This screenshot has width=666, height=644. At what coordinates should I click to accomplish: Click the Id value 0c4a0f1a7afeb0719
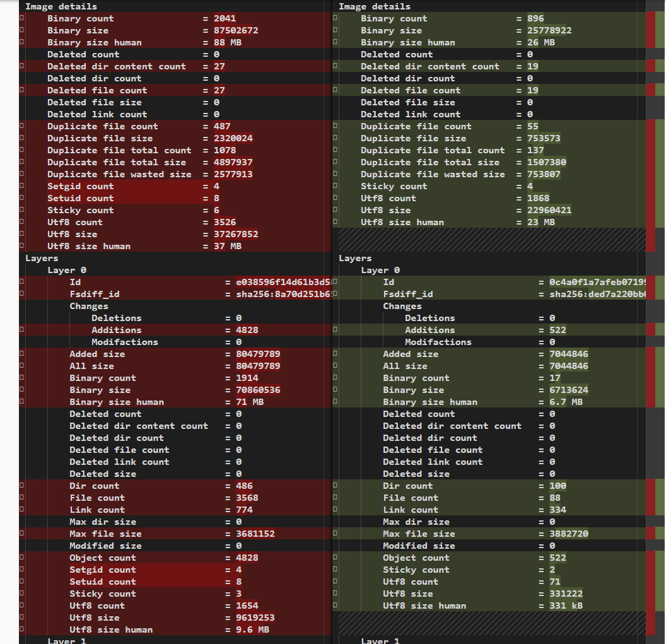(x=598, y=282)
